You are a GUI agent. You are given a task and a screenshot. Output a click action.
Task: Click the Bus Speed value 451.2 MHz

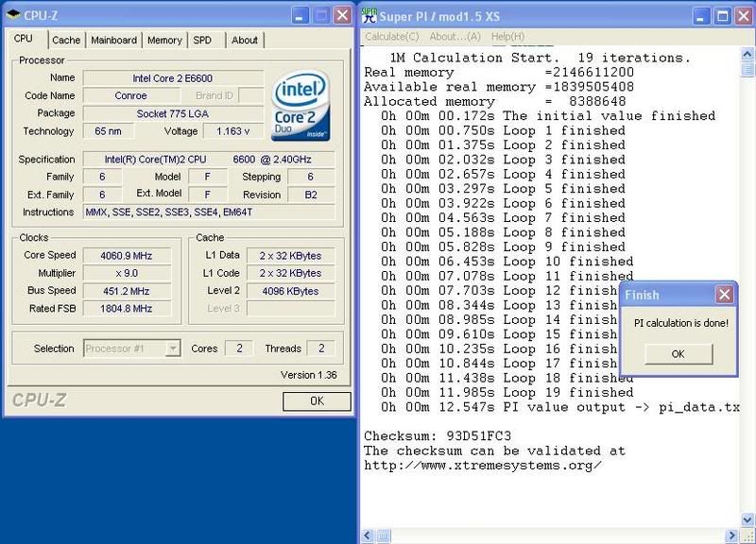(x=127, y=291)
